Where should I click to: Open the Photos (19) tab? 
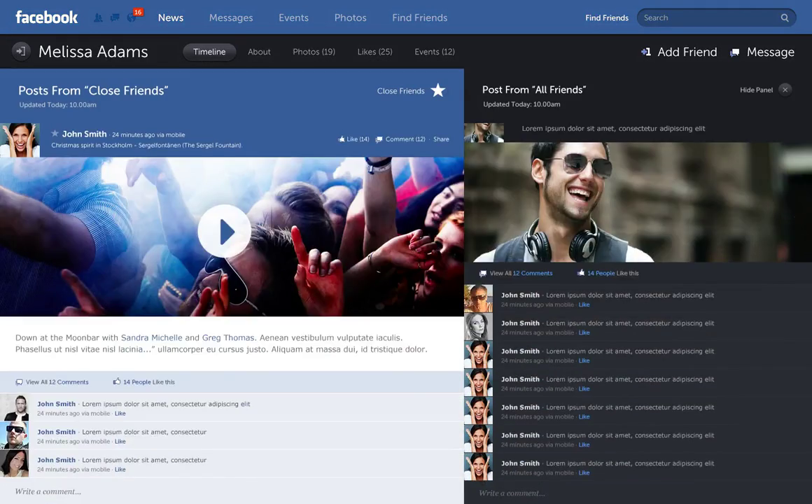click(x=314, y=52)
